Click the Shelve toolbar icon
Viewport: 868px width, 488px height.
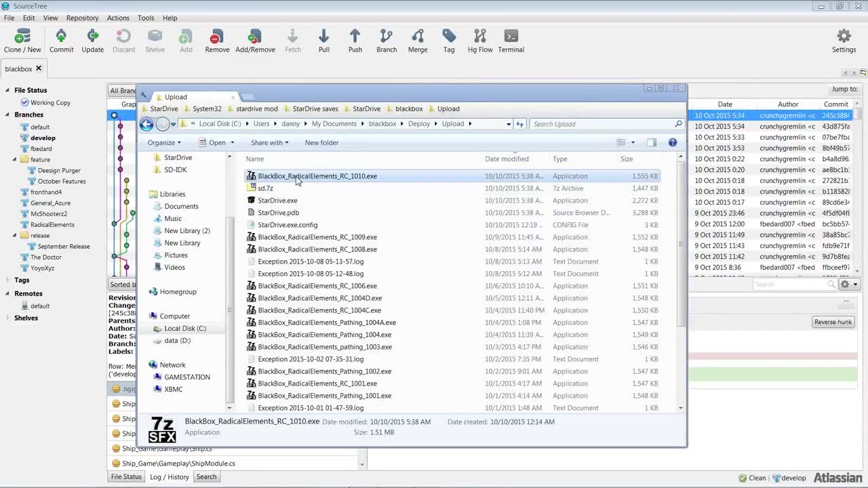coord(155,41)
